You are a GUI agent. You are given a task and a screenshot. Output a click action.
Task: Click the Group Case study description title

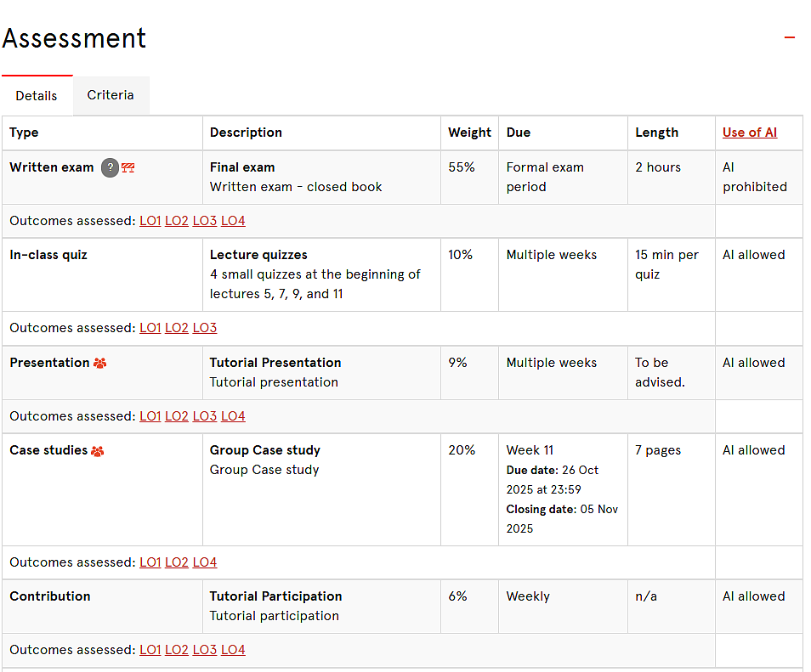coord(265,450)
